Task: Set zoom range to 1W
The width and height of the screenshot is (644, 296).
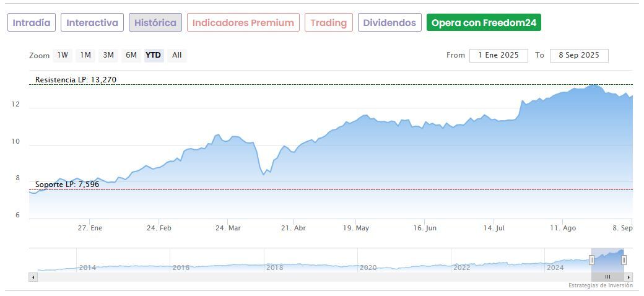Action: pos(63,55)
